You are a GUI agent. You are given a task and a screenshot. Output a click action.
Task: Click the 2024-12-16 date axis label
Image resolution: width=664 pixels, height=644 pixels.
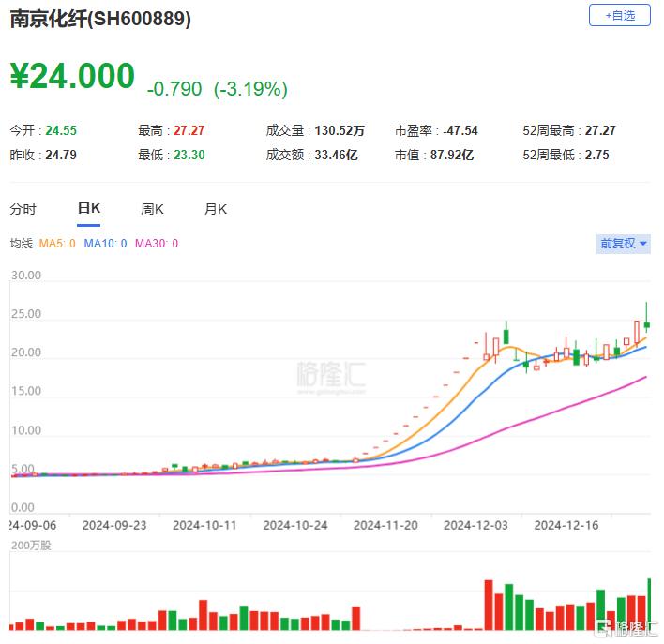(566, 526)
